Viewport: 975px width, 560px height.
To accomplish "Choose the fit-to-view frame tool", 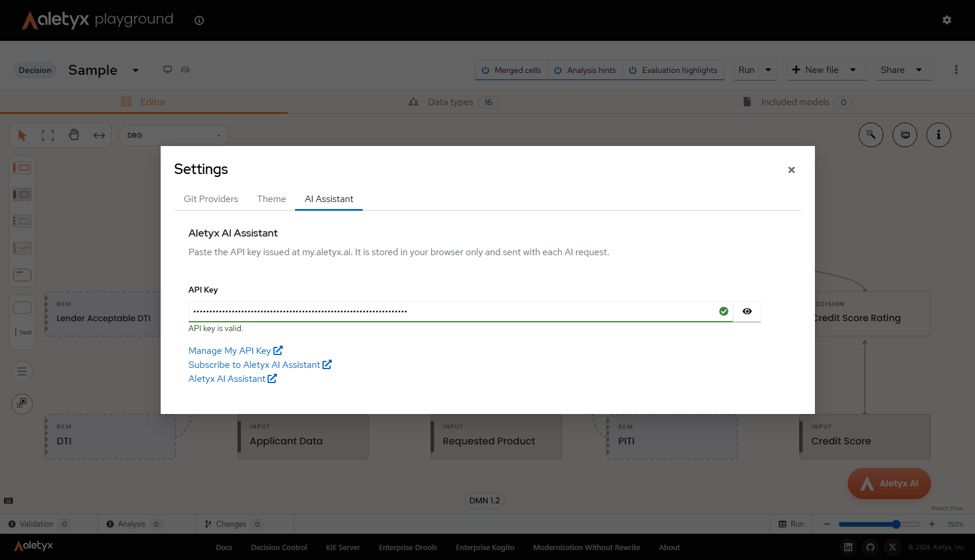I will 48,135.
